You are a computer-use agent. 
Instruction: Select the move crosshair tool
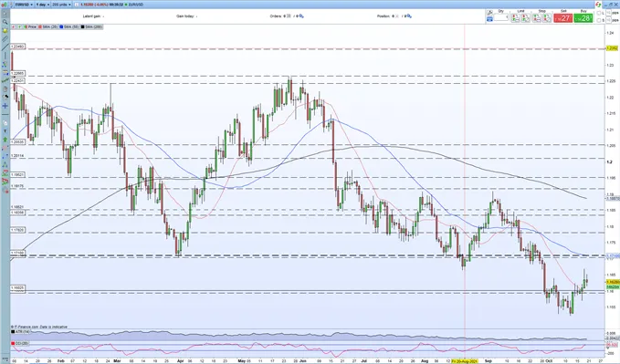(x=5, y=106)
